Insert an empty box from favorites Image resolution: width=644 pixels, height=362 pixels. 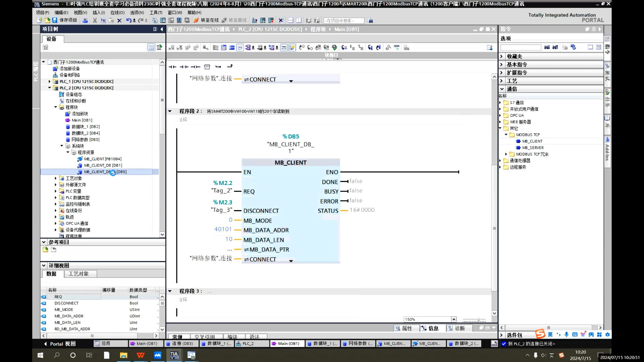(x=207, y=67)
